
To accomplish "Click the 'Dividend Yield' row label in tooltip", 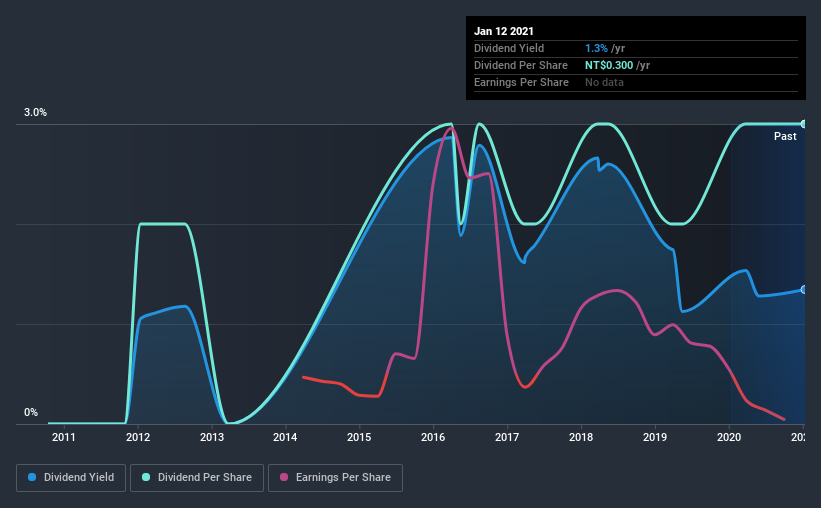I will 509,48.
